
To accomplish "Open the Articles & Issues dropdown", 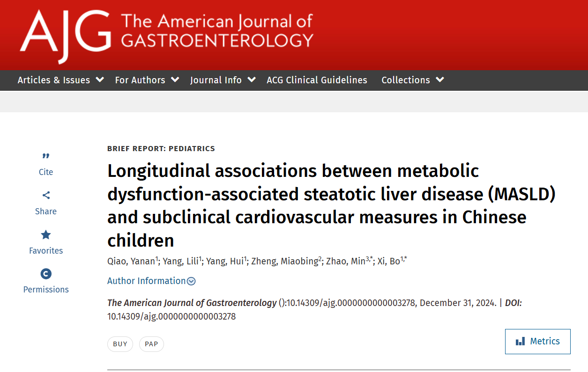I will pos(60,80).
